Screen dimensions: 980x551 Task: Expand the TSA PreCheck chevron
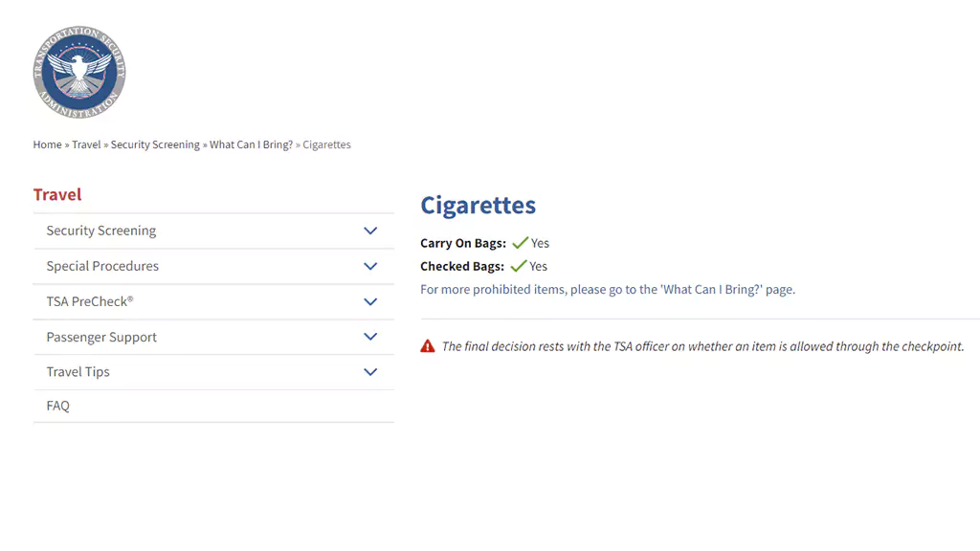(x=370, y=301)
